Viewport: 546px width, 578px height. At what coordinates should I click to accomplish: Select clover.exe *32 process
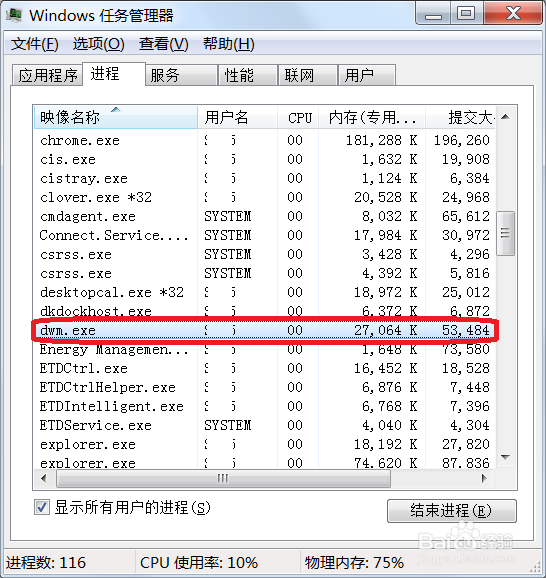point(265,198)
